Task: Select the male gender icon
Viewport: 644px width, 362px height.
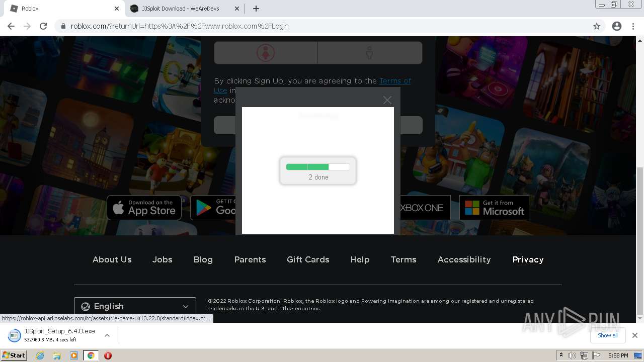Action: (370, 52)
